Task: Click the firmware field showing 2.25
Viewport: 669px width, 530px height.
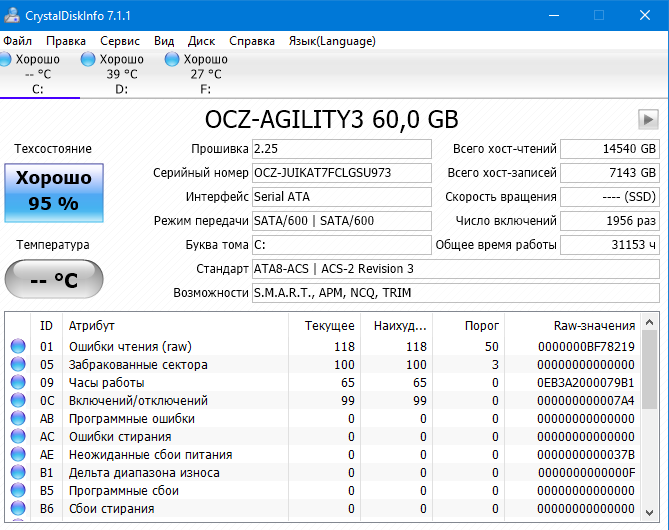Action: point(340,148)
